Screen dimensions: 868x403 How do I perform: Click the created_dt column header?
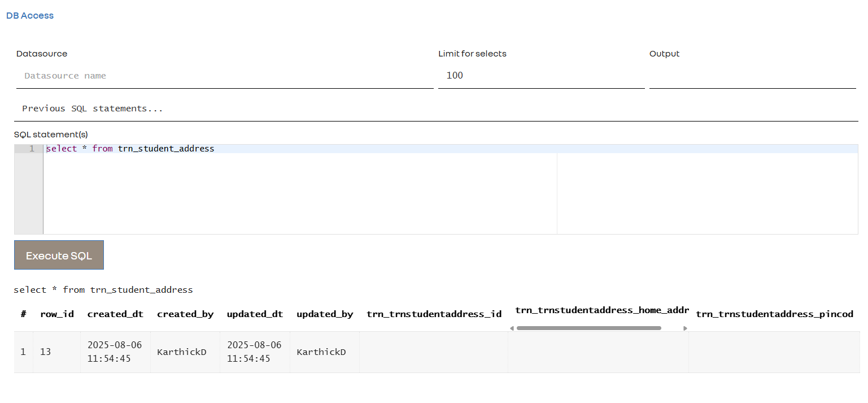coord(115,314)
